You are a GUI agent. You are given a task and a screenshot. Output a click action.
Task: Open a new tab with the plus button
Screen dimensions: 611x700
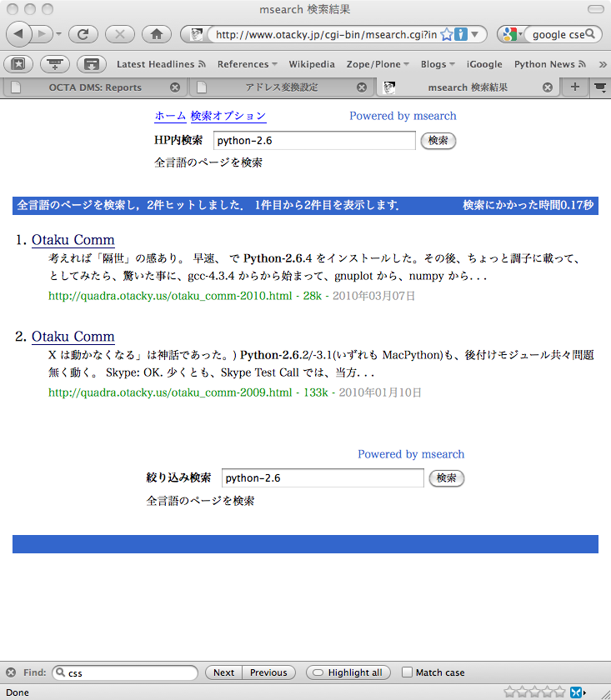pos(575,87)
